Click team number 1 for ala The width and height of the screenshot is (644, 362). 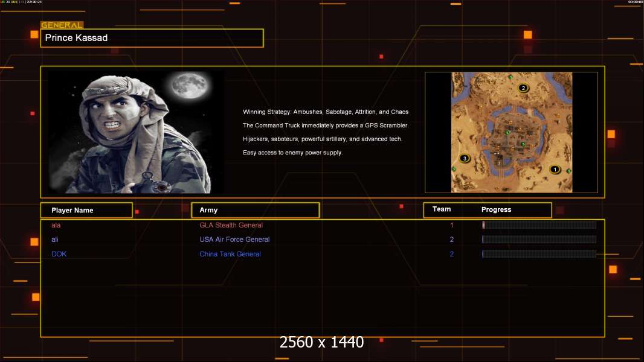coord(452,225)
